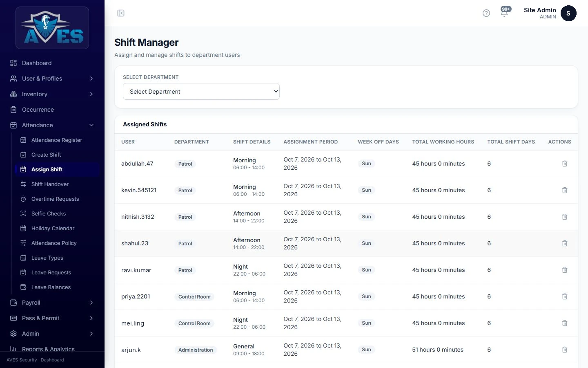Open notifications bell with 99+ badge
The width and height of the screenshot is (588, 368).
click(x=505, y=12)
